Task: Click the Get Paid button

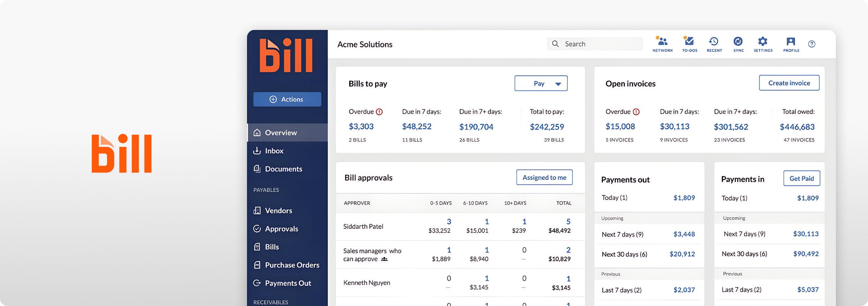Action: [802, 178]
